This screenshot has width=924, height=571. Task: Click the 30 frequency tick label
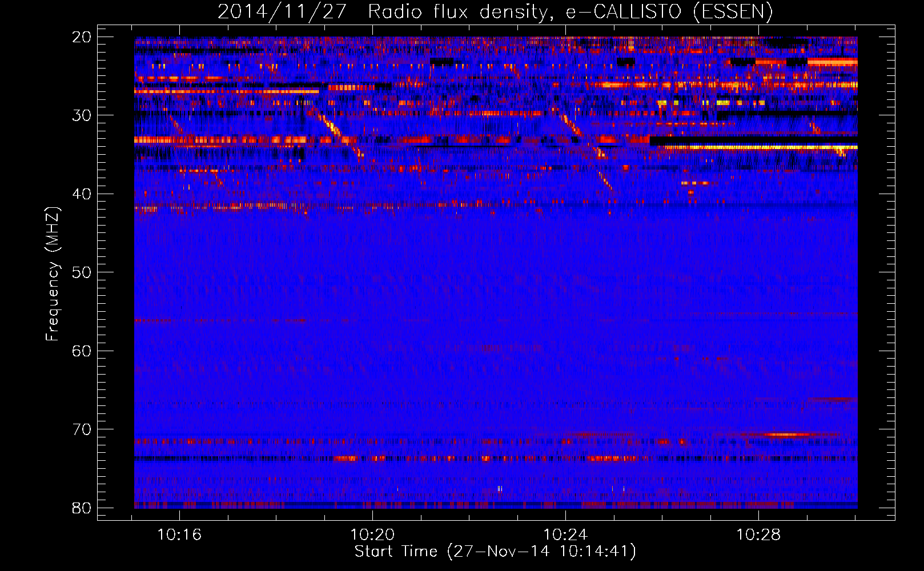click(x=82, y=115)
